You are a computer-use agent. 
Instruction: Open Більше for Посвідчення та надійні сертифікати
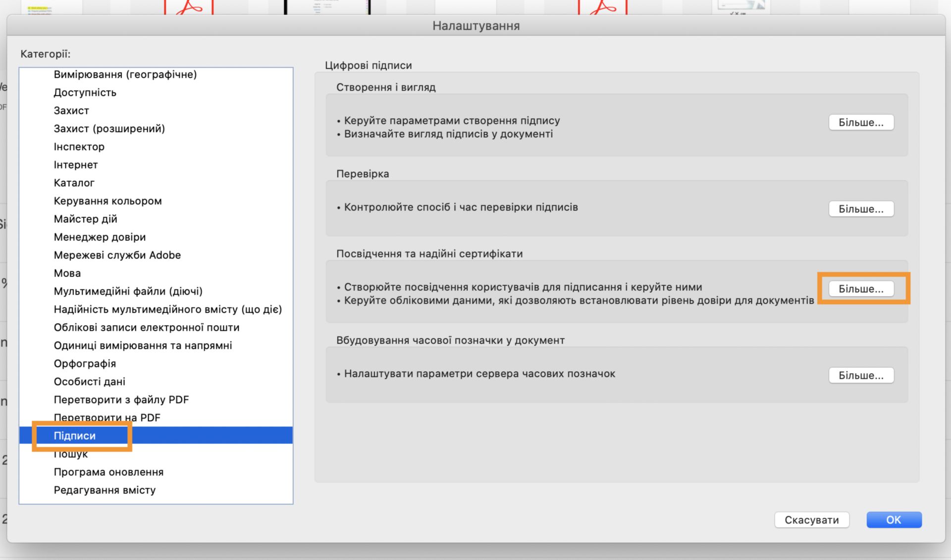[861, 289]
